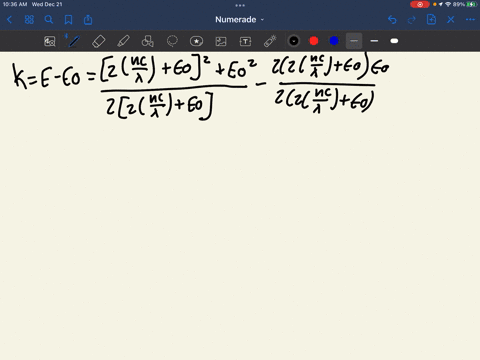Tap the battery percentage status
The height and width of the screenshot is (360, 480).
click(x=458, y=4)
